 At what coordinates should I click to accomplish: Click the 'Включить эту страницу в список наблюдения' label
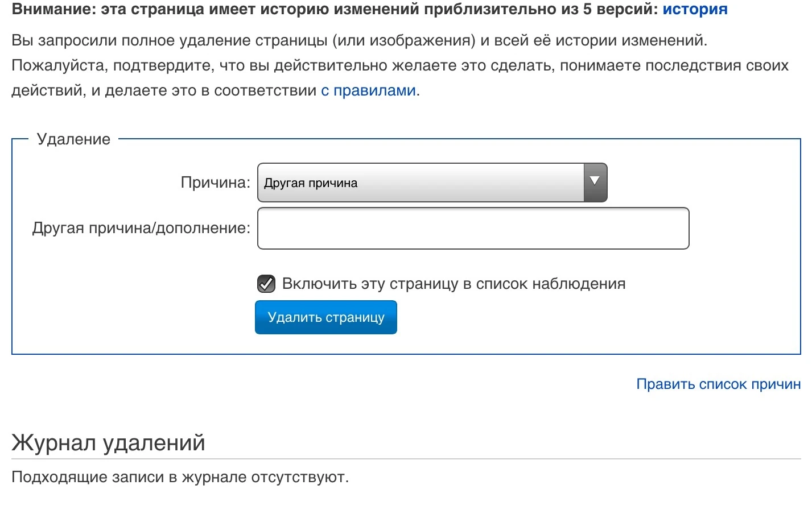(454, 283)
